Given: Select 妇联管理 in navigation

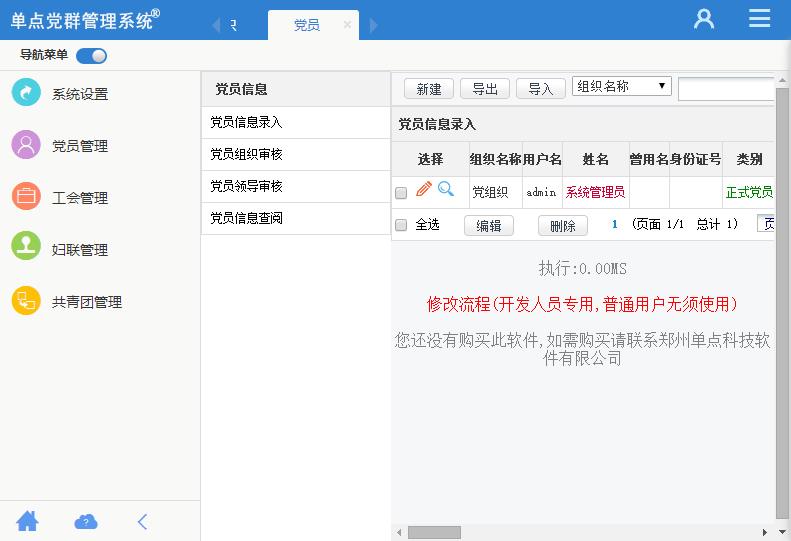Looking at the screenshot, I should click(80, 250).
